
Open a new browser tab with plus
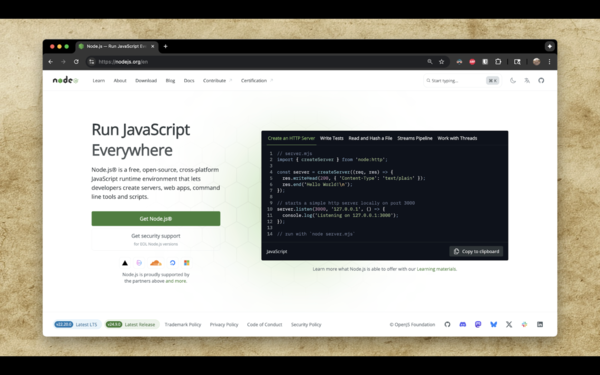(165, 46)
